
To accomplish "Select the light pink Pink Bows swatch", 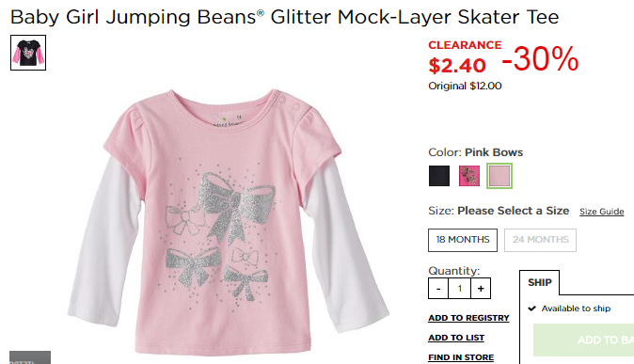I will (x=499, y=176).
